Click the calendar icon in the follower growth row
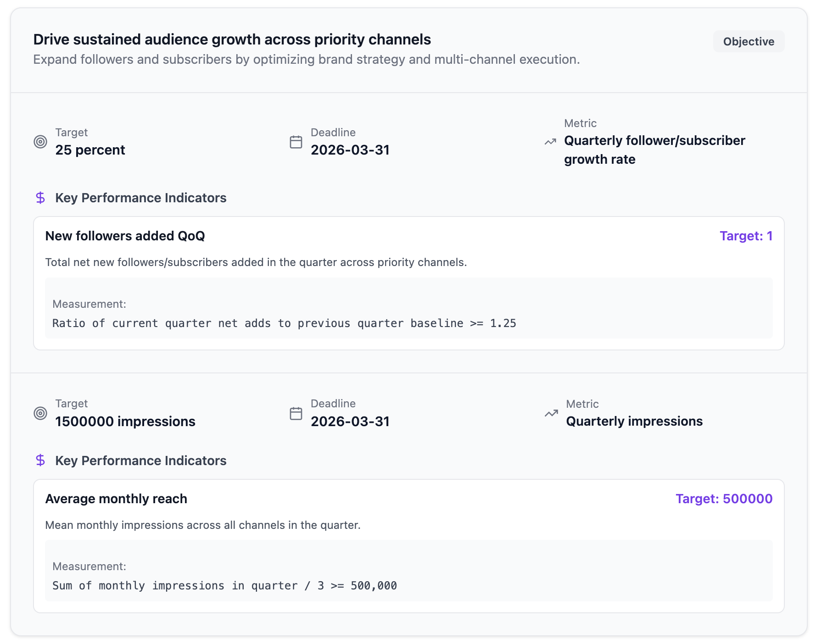 click(296, 142)
